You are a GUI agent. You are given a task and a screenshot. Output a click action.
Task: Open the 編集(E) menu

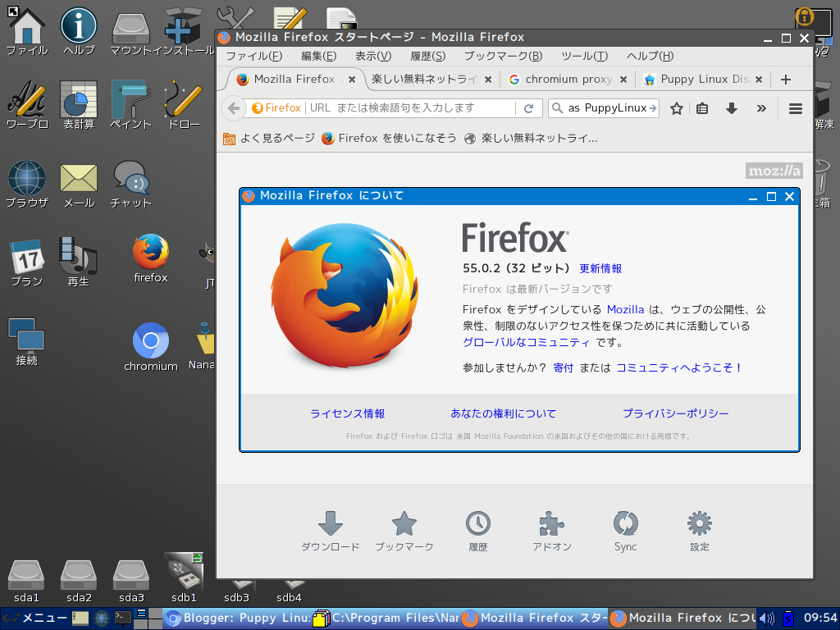pyautogui.click(x=319, y=56)
